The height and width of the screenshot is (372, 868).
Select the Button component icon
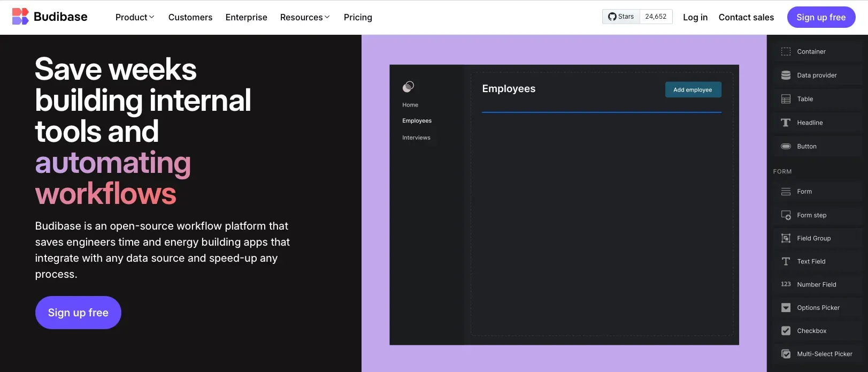[786, 146]
